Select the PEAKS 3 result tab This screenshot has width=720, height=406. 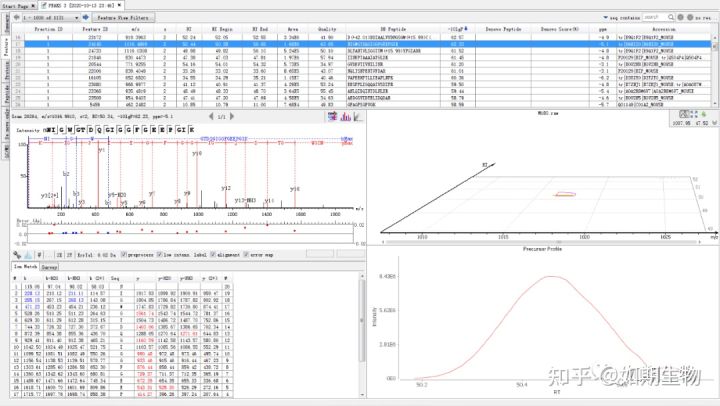click(81, 6)
